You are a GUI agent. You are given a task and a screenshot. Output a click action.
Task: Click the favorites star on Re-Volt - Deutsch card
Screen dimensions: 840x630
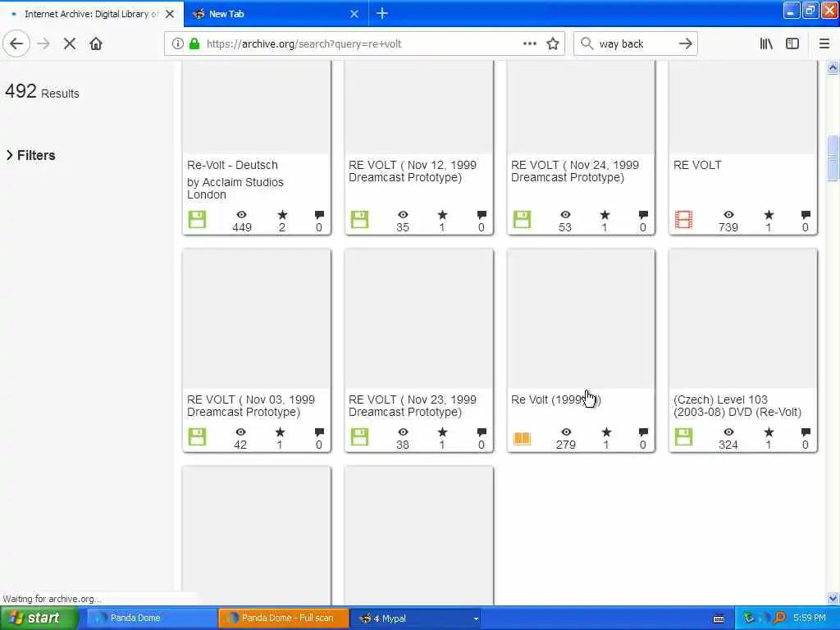tap(282, 215)
